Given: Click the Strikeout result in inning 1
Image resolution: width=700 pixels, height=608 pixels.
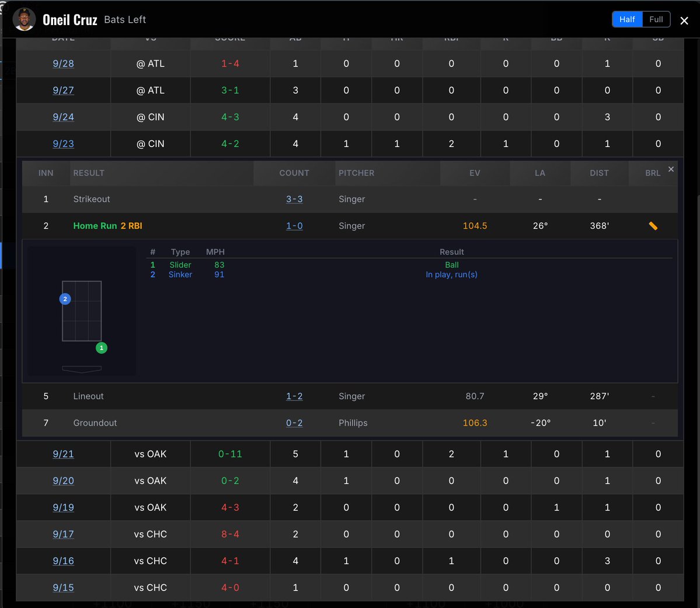Looking at the screenshot, I should click(x=92, y=199).
